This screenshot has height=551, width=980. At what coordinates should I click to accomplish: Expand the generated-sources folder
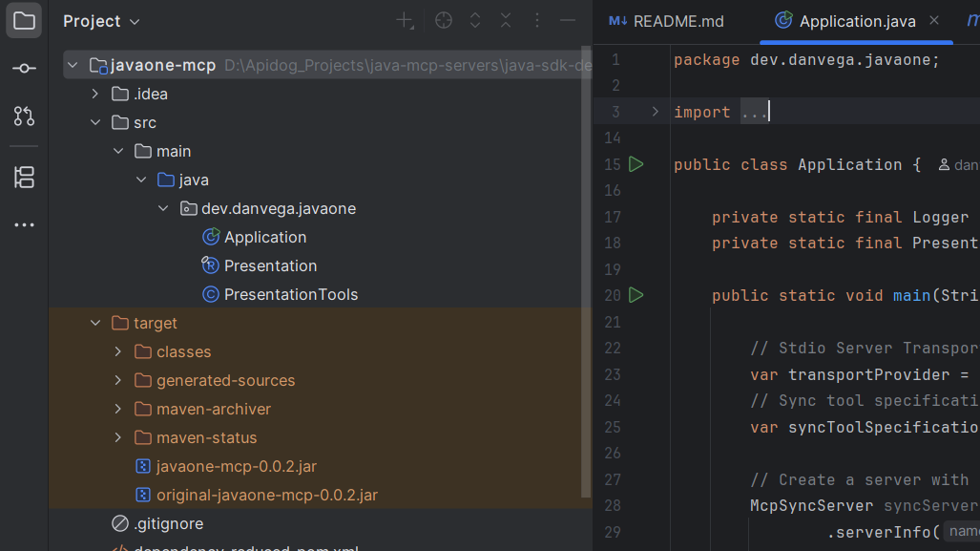(x=118, y=380)
